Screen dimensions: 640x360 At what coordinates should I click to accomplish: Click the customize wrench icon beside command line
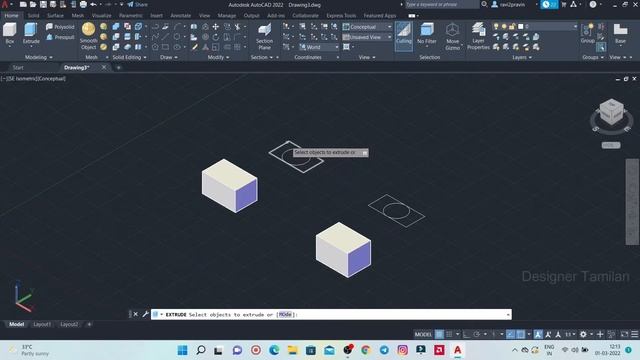(145, 314)
